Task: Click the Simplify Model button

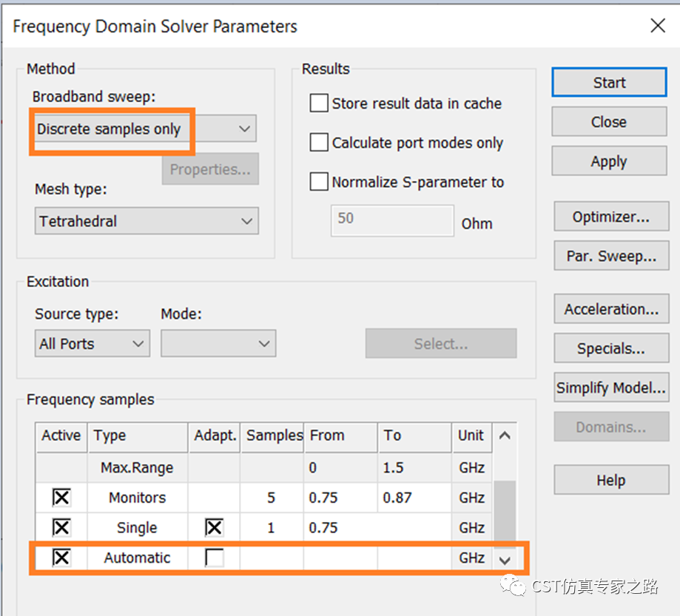Action: (x=610, y=387)
